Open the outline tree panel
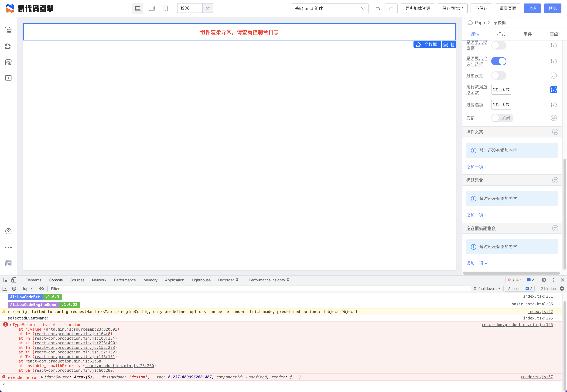 (x=8, y=30)
